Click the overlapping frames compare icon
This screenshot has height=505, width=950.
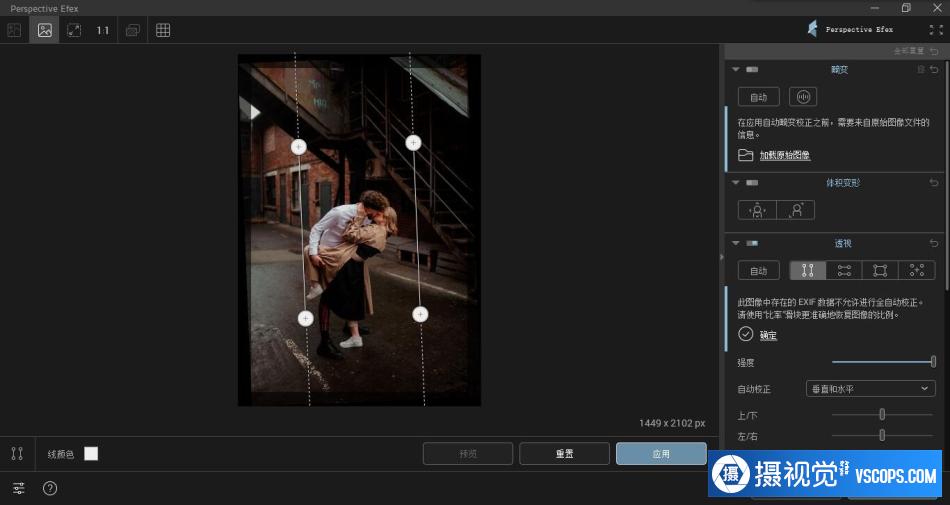(x=133, y=30)
